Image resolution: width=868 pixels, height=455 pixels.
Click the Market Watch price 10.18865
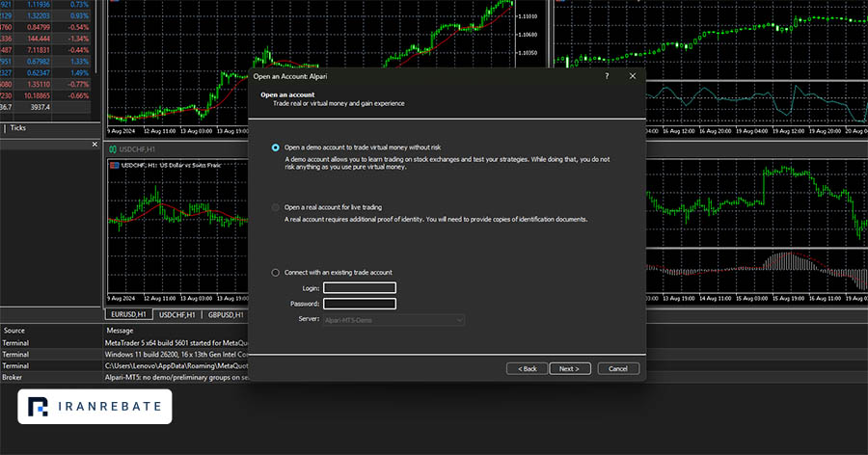(37, 95)
